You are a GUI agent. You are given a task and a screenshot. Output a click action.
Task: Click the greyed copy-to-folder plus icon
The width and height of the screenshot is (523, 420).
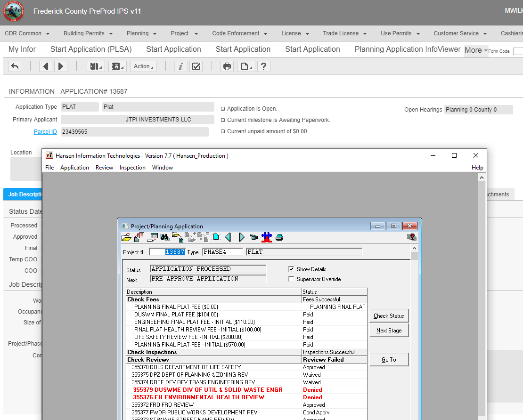(x=190, y=237)
